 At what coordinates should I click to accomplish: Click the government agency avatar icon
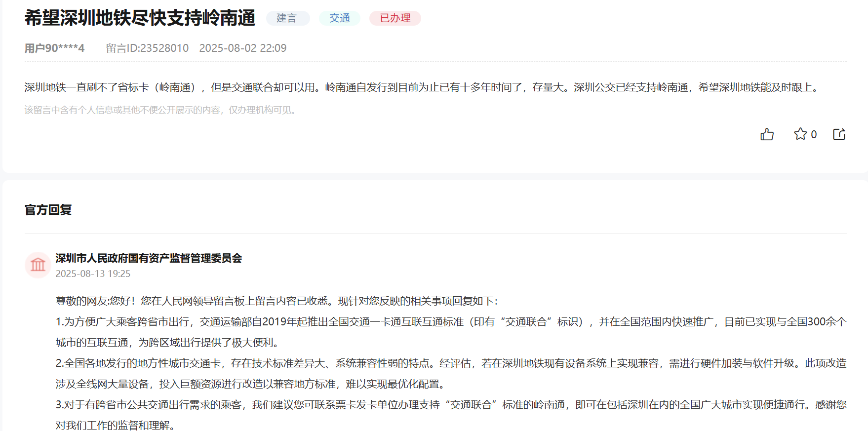tap(38, 265)
